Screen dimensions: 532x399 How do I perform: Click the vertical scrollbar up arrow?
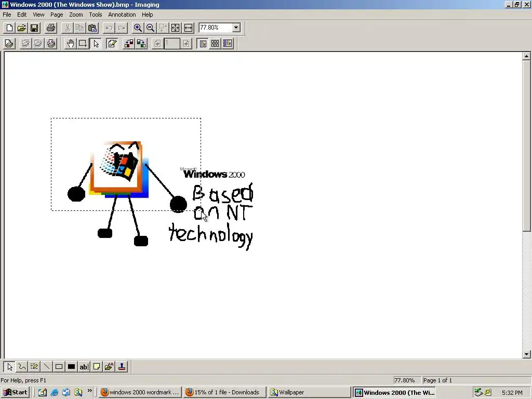point(526,56)
